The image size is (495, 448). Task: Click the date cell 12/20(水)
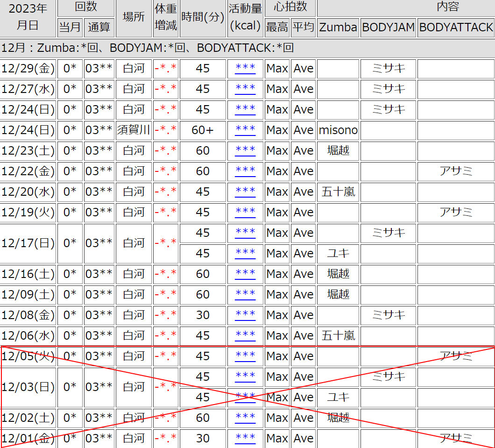pyautogui.click(x=28, y=192)
